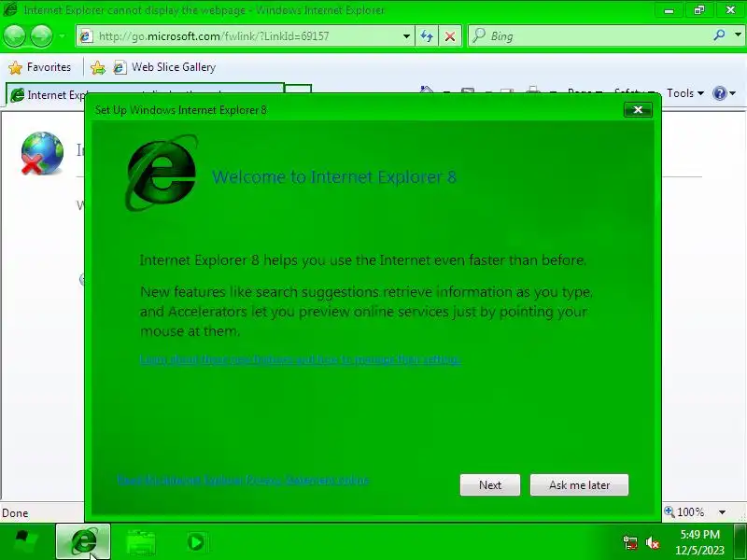747x560 pixels.
Task: Close the Set Up Internet Explorer 8 dialog
Action: click(638, 110)
